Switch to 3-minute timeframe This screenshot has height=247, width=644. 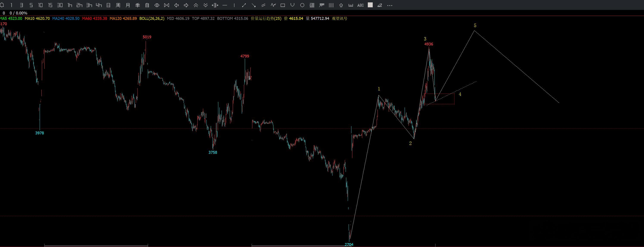[x=21, y=5]
